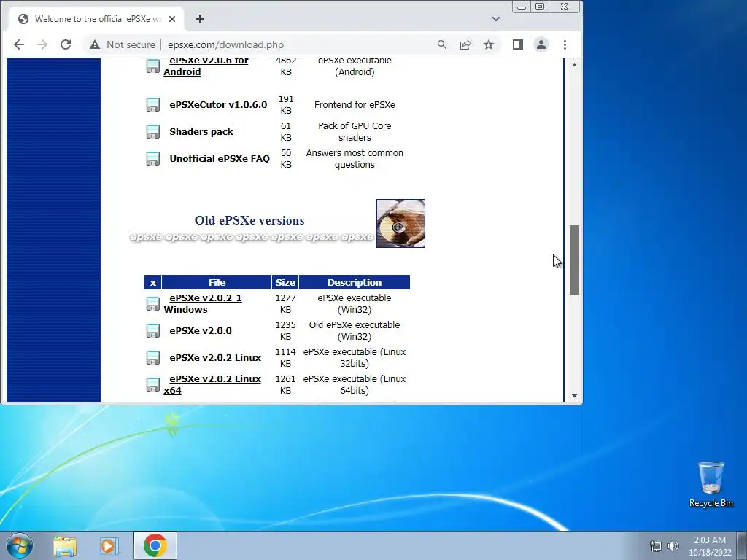Viewport: 747px width, 560px height.
Task: Click the floppy icon beside ePSXeCutor v1.0.6.0
Action: tap(153, 105)
